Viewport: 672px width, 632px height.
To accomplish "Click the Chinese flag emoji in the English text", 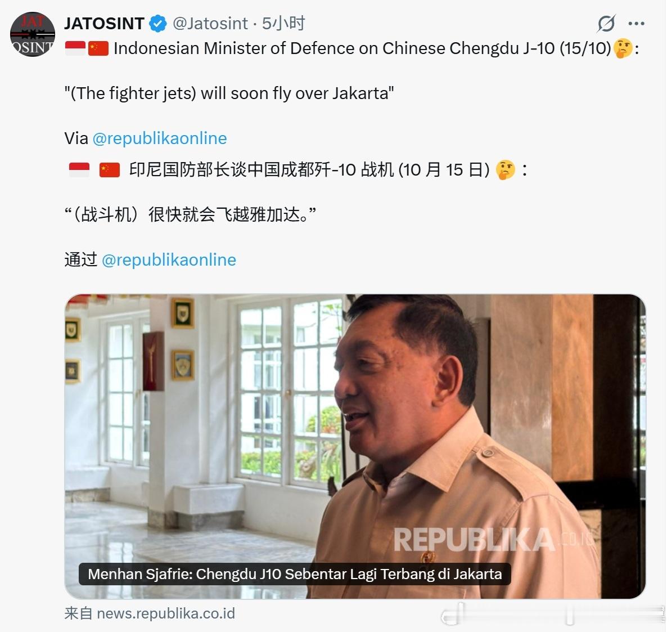I will [x=98, y=48].
